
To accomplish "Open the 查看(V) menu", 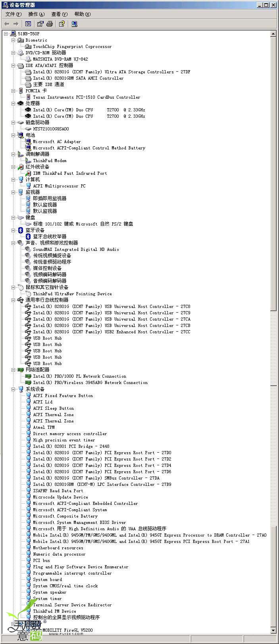I will tap(59, 14).
